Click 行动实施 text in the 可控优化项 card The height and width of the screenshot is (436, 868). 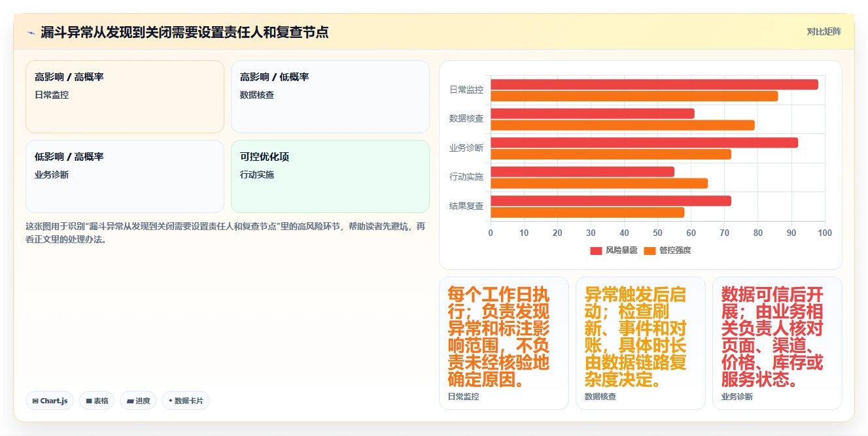tap(257, 175)
